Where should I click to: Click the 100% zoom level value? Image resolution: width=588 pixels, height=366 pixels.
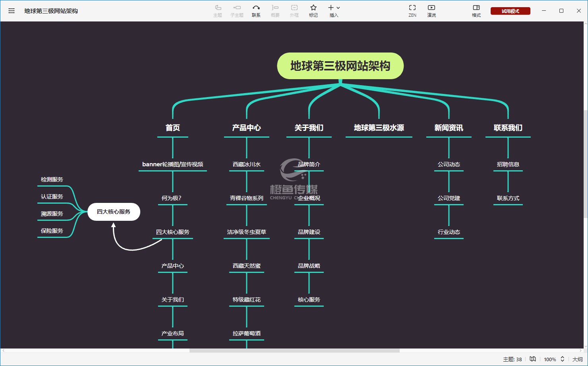coord(550,359)
